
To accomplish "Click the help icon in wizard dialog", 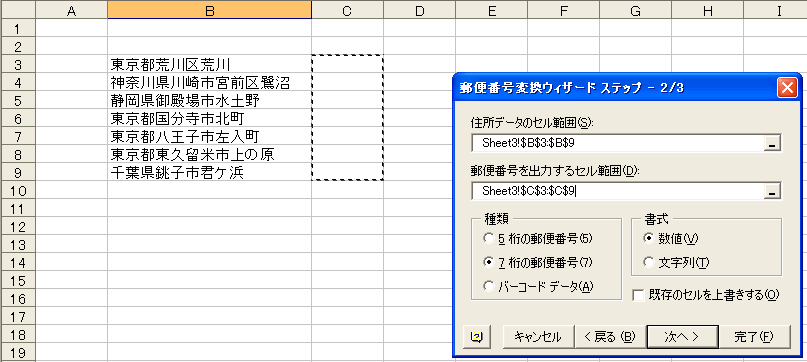I will click(x=477, y=337).
